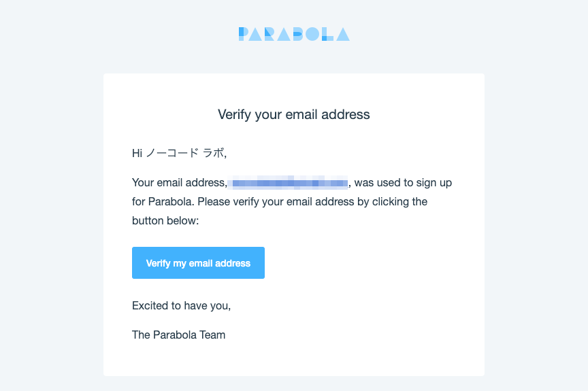This screenshot has width=588, height=391.
Task: Click the first triangle A after P in logo
Action: point(255,34)
